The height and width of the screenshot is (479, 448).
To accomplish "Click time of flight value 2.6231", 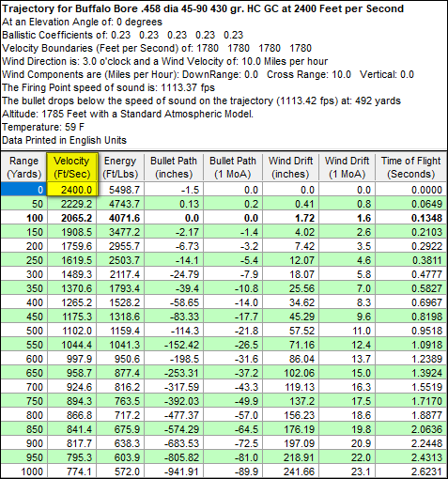I will point(410,471).
